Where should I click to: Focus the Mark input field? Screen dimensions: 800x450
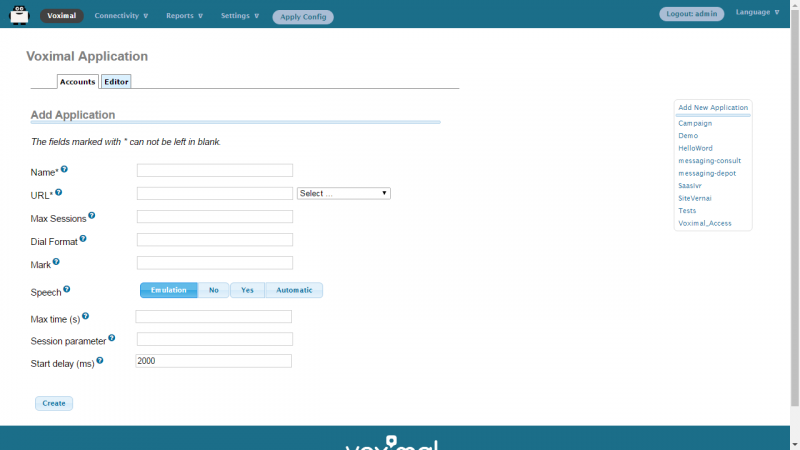(x=215, y=263)
